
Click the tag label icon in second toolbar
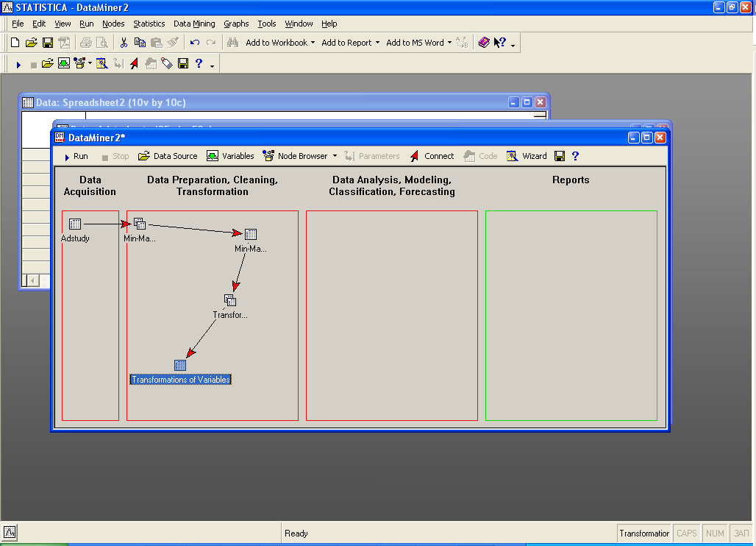167,64
